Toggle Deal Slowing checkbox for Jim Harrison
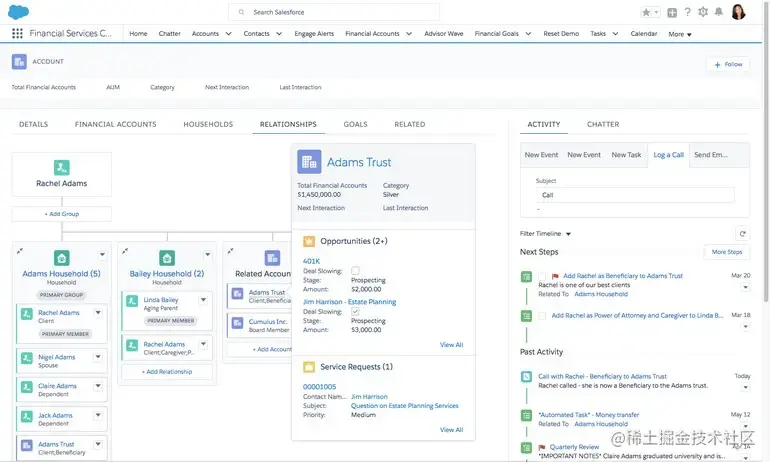The height and width of the screenshot is (462, 770). pyautogui.click(x=355, y=311)
